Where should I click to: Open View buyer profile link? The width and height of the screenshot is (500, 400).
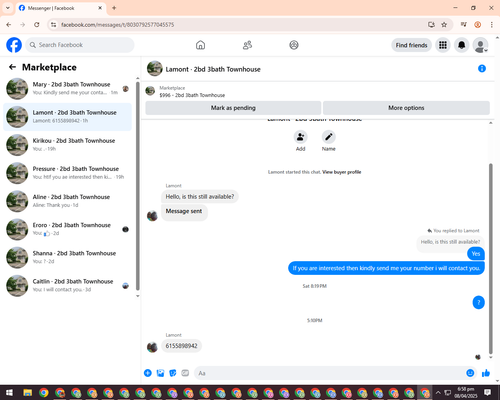tap(341, 172)
